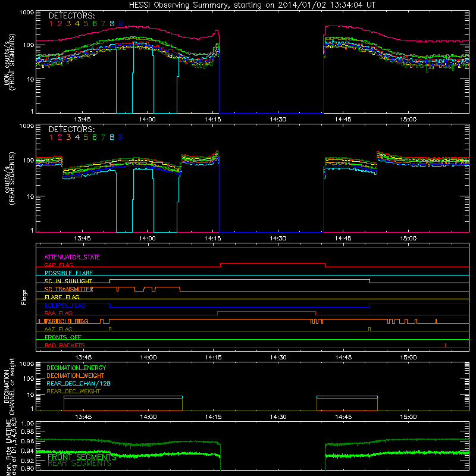
Task: Click MON. counts/s (FRONT SEGMENTS) axis title
Action: [9, 62]
